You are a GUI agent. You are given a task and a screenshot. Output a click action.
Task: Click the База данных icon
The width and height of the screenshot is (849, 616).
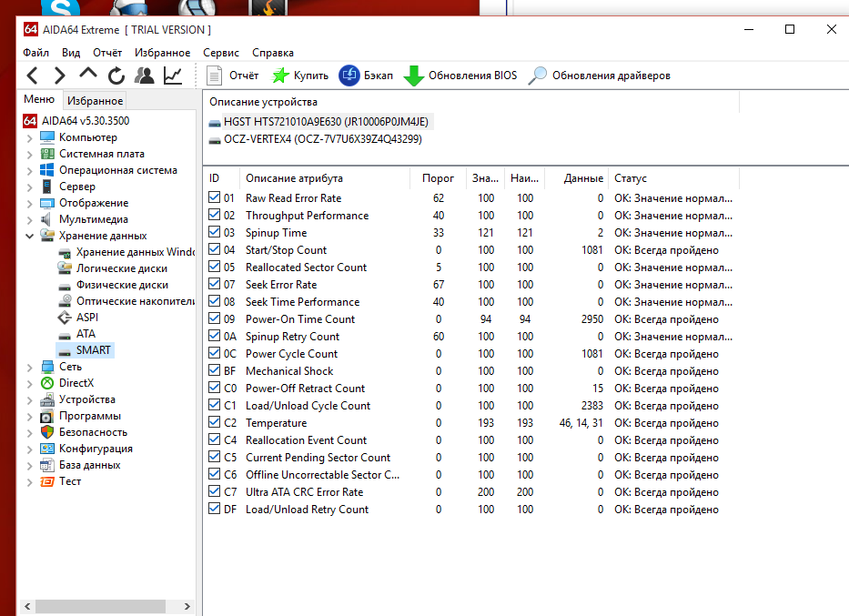click(47, 465)
